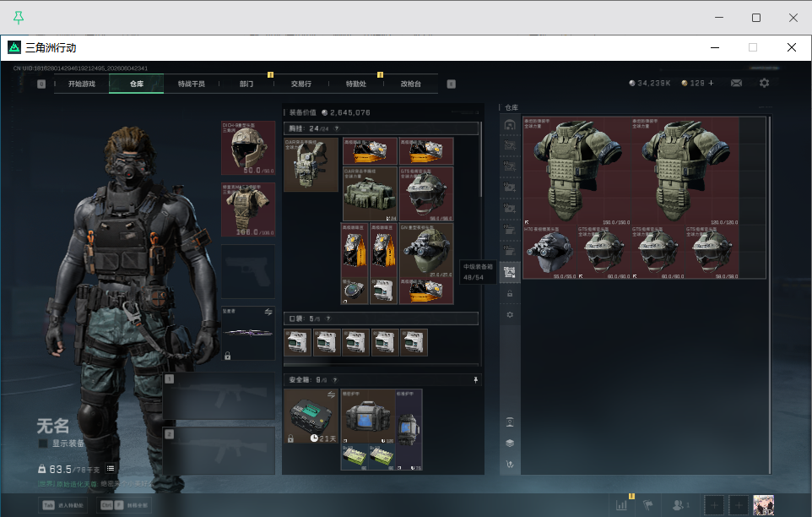Click the pin icon on 安全箱 header

(475, 379)
